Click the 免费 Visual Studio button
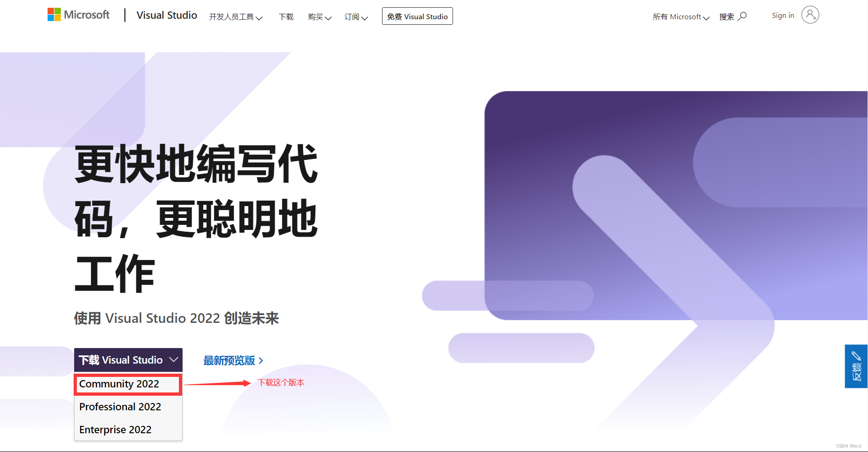This screenshot has height=452, width=868. [x=417, y=16]
